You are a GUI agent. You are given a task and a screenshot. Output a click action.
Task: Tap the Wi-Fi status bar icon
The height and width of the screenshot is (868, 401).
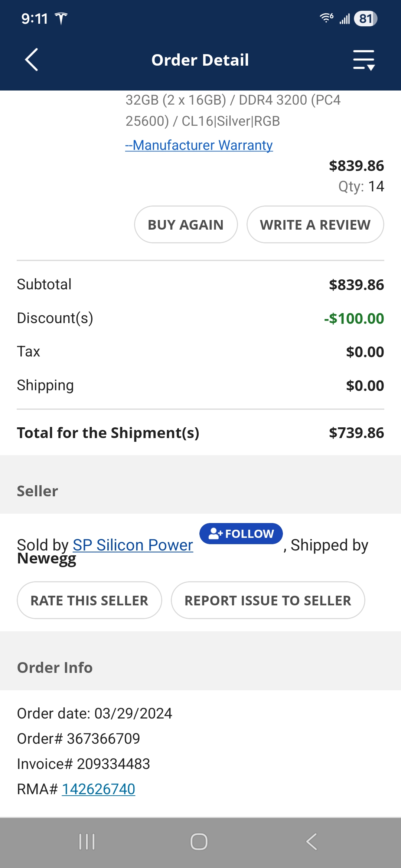pyautogui.click(x=326, y=18)
